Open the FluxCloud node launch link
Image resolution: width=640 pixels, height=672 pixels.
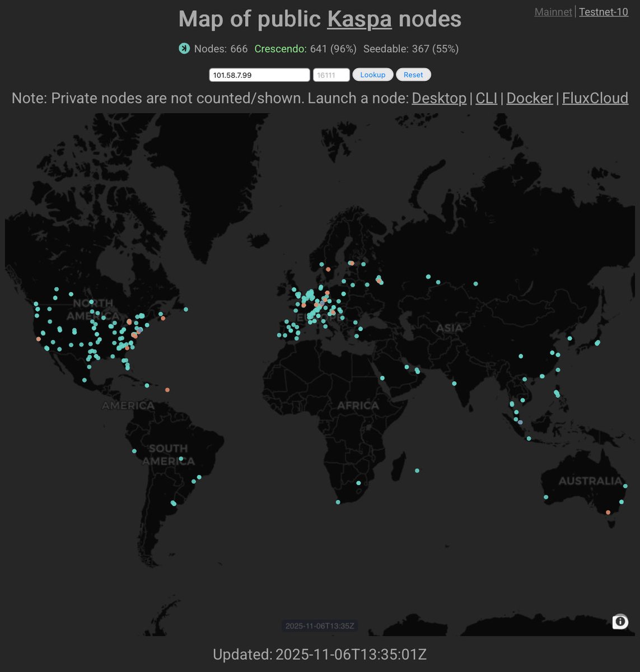point(595,98)
